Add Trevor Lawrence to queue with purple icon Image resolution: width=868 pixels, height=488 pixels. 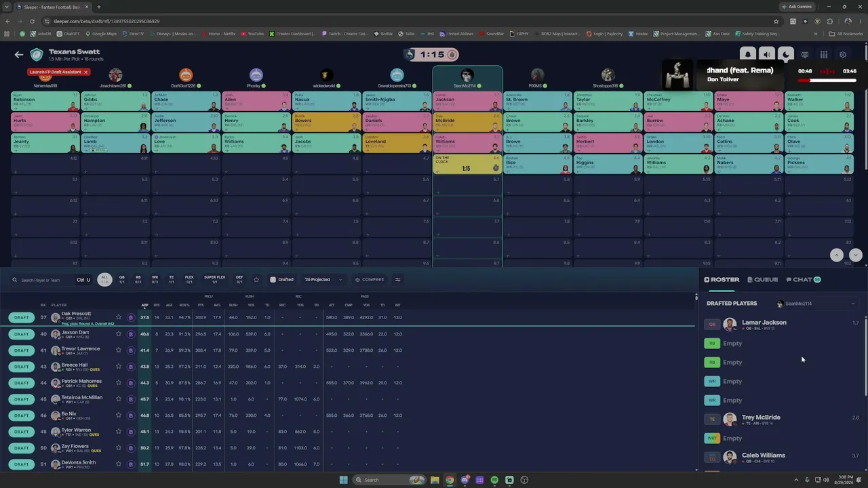click(x=131, y=350)
